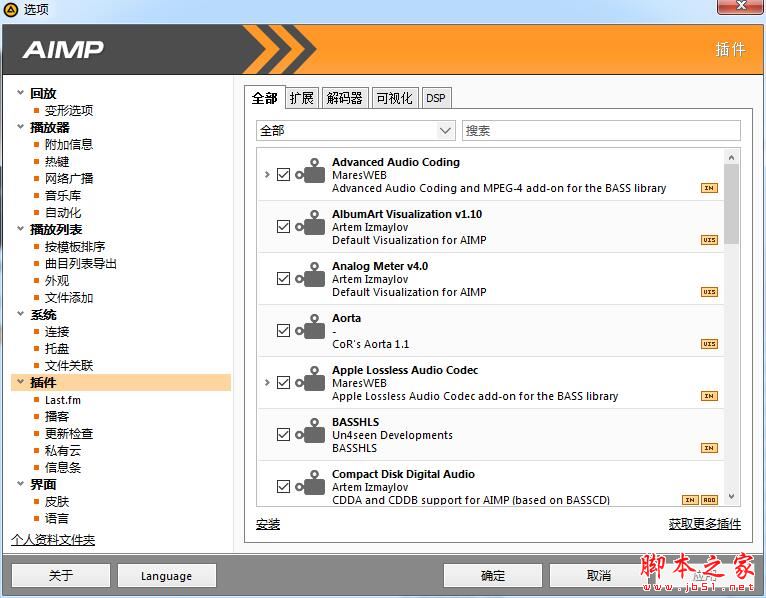Click the VIS badge on Aorta row
The height and width of the screenshot is (598, 766).
pyautogui.click(x=709, y=344)
